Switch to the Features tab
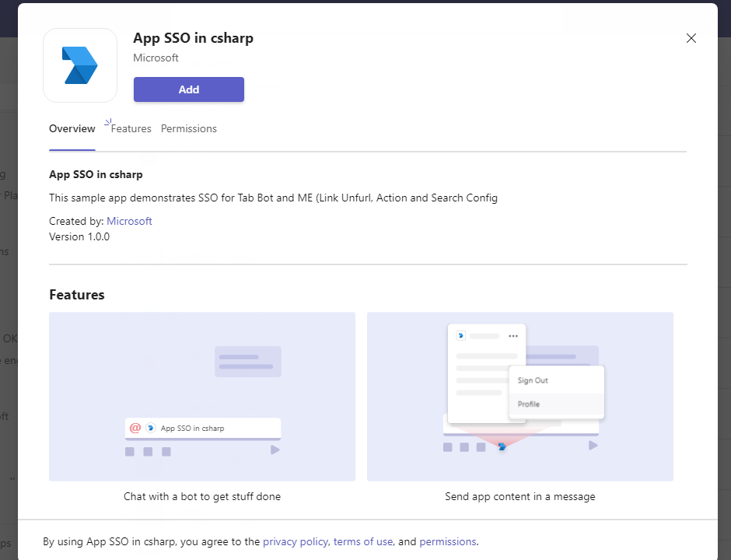The width and height of the screenshot is (731, 560). click(130, 128)
